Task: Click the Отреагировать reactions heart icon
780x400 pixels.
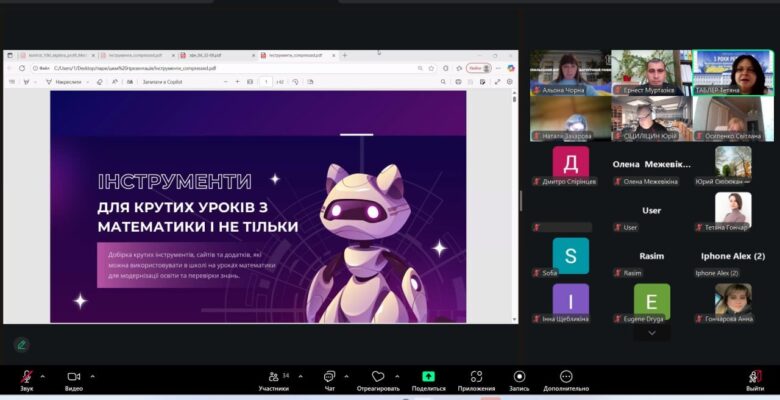Action: point(378,377)
